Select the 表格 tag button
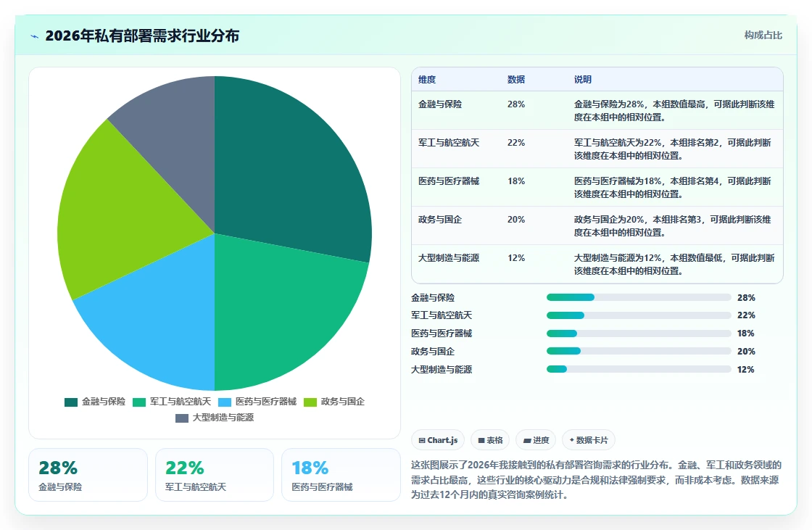Image resolution: width=812 pixels, height=530 pixels. point(490,440)
